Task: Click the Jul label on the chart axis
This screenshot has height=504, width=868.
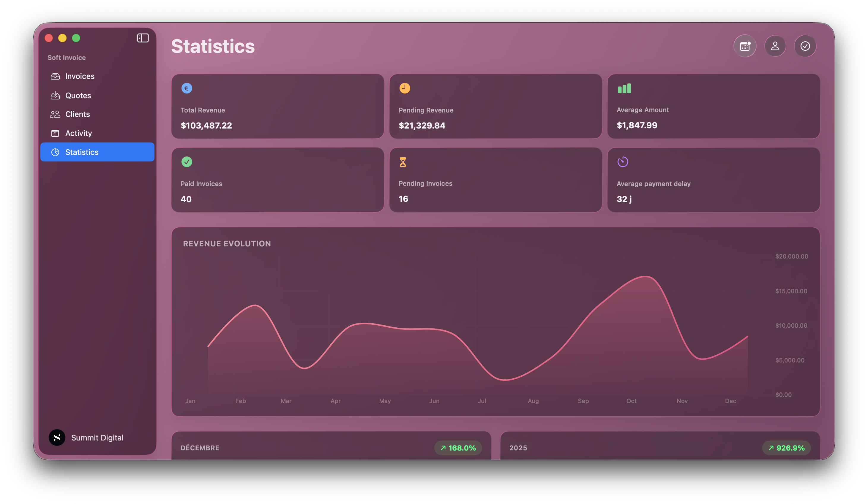Action: [482, 401]
